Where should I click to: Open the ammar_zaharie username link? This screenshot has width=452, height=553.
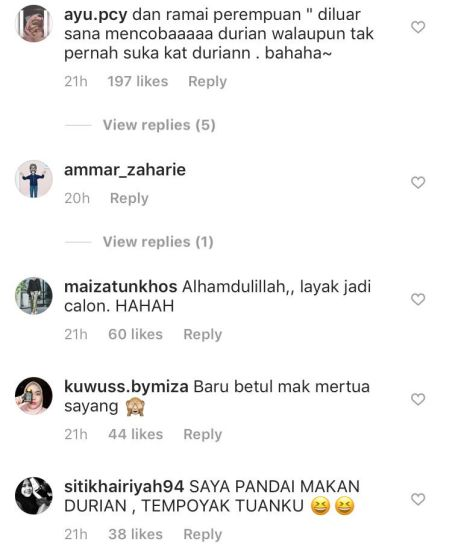[x=125, y=170]
